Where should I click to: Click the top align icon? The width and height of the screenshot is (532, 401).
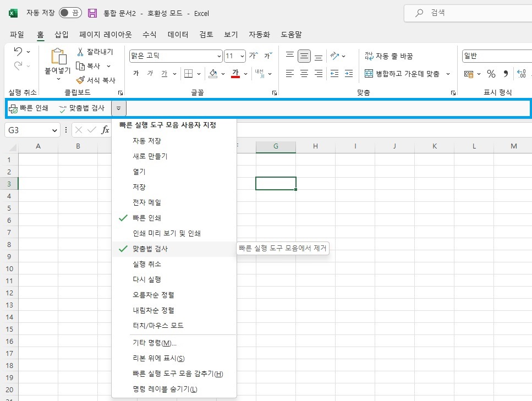coord(290,56)
